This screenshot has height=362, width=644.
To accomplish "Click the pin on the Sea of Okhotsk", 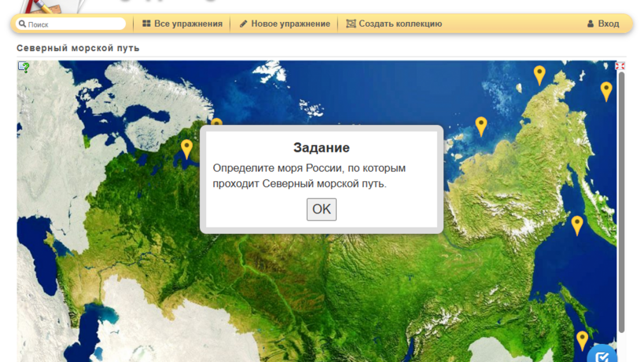I will tap(577, 225).
